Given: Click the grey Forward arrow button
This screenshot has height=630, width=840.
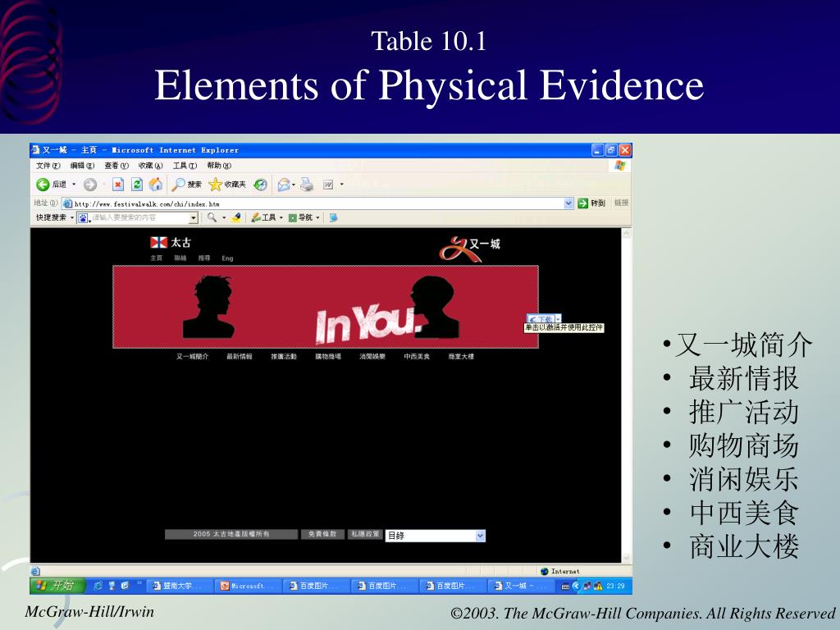Looking at the screenshot, I should pyautogui.click(x=90, y=185).
